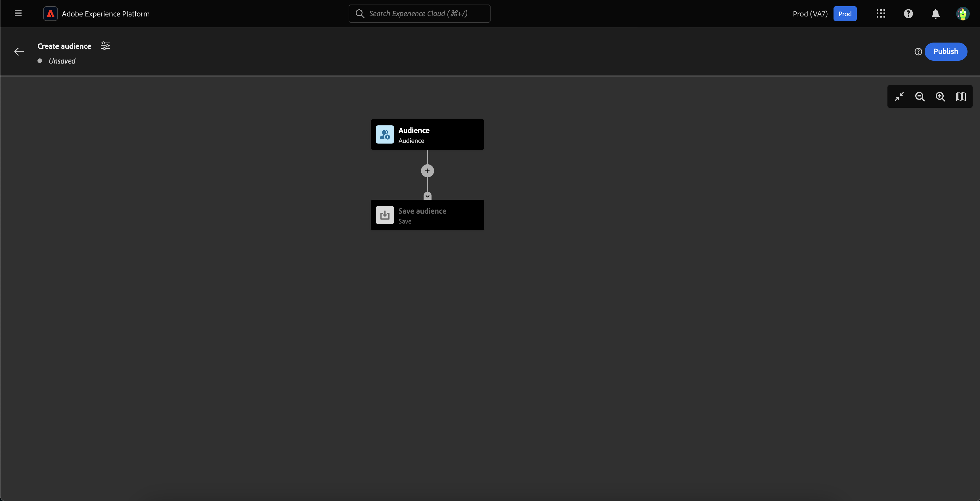Screen dimensions: 980x501
Task: Select the Audience node
Action: pos(427,134)
